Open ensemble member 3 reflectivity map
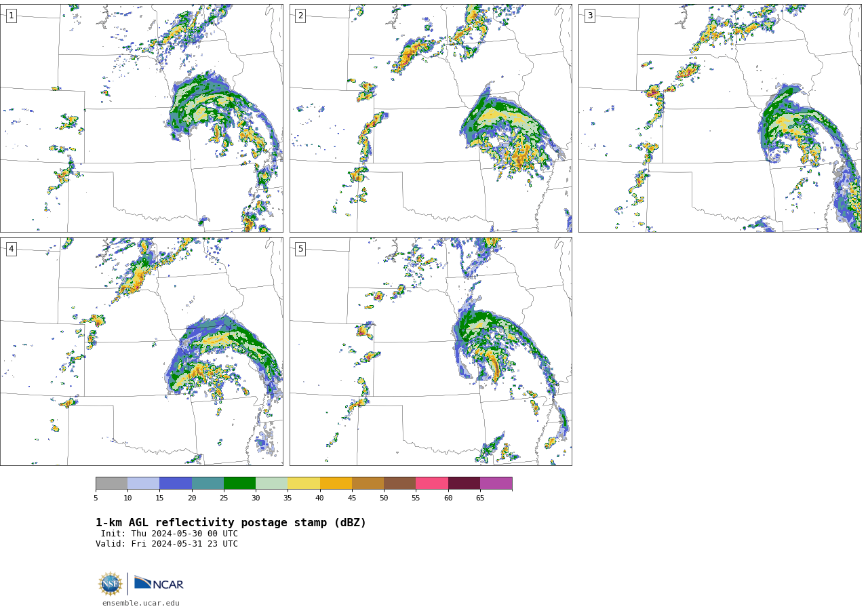Screen dimensions: 868x611 [719, 118]
